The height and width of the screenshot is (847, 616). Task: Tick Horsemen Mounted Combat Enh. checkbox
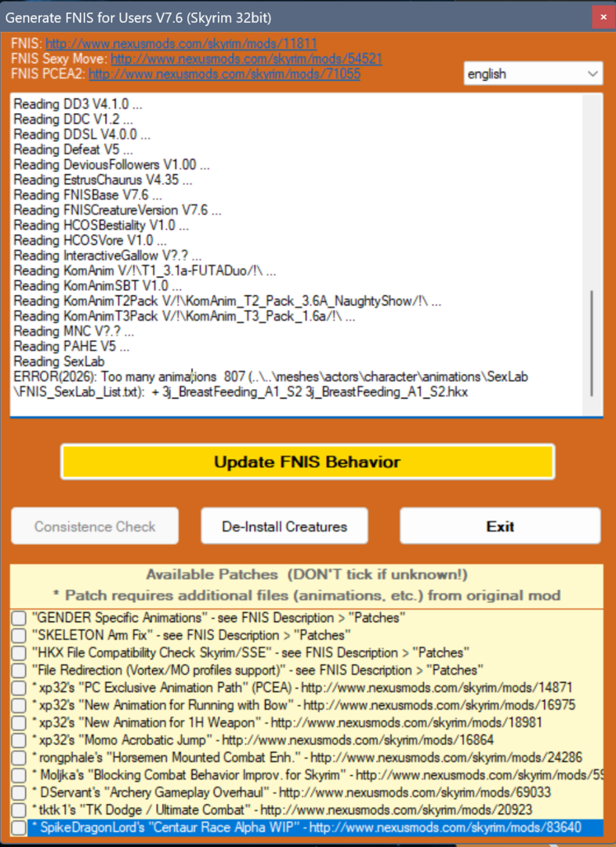click(x=19, y=758)
